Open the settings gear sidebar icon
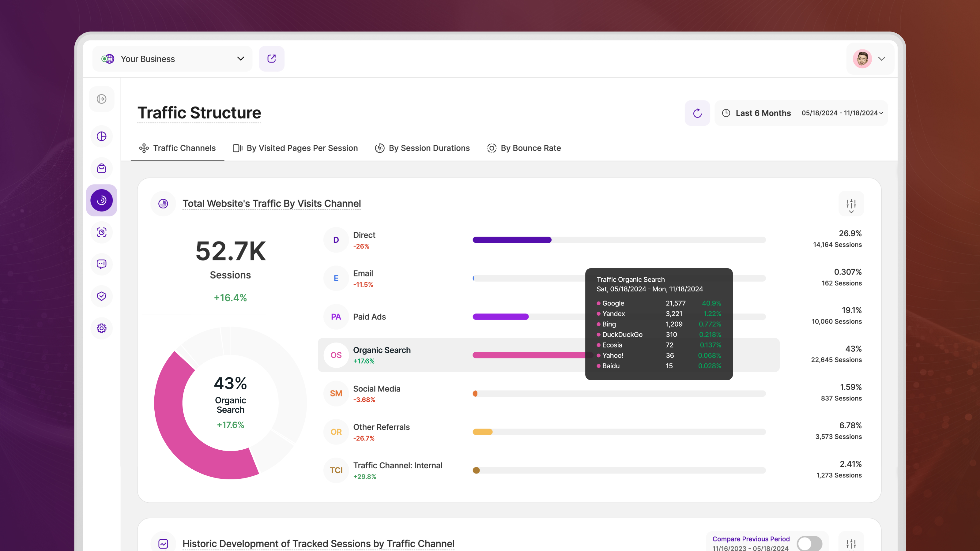This screenshot has height=551, width=980. tap(102, 328)
